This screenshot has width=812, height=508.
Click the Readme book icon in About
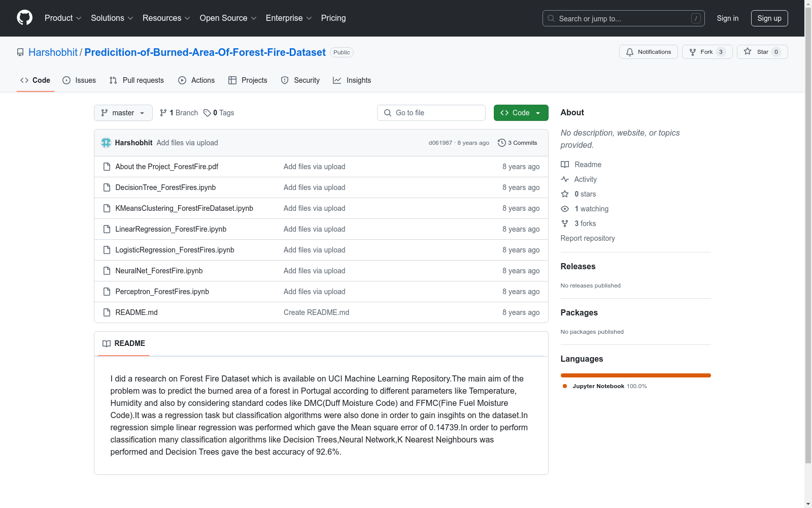pos(565,165)
